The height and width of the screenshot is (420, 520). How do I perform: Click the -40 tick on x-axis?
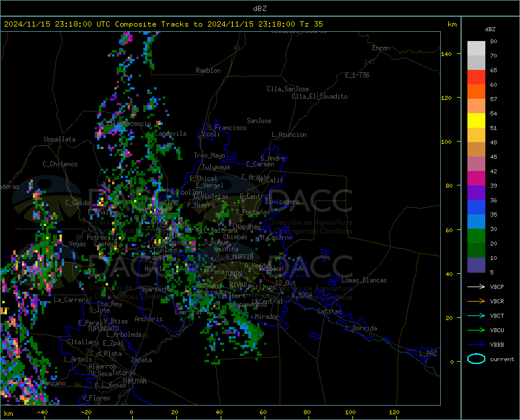point(42,412)
